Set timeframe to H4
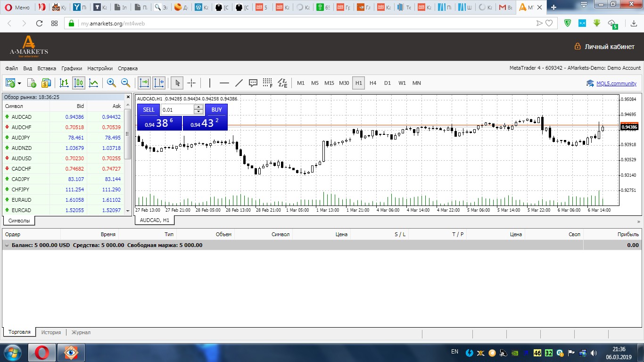This screenshot has width=644, height=362. coord(373,83)
